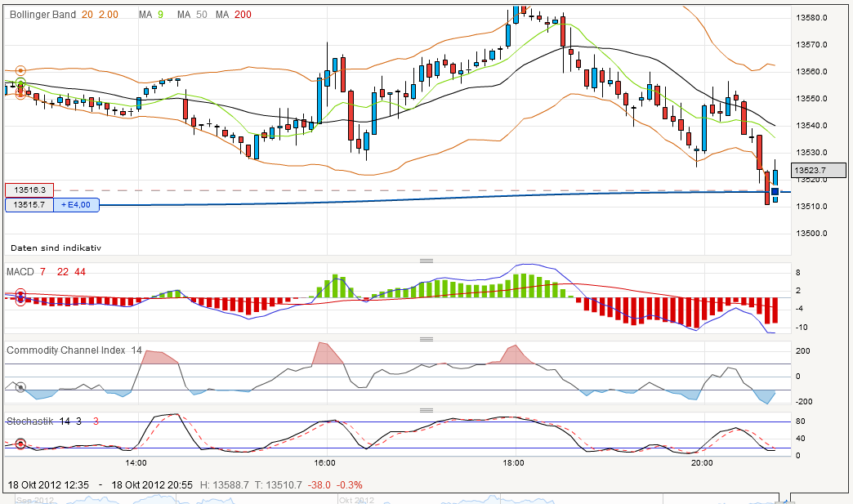
Task: Collapse the Commodity Channel Index panel grip
Action: point(426,337)
